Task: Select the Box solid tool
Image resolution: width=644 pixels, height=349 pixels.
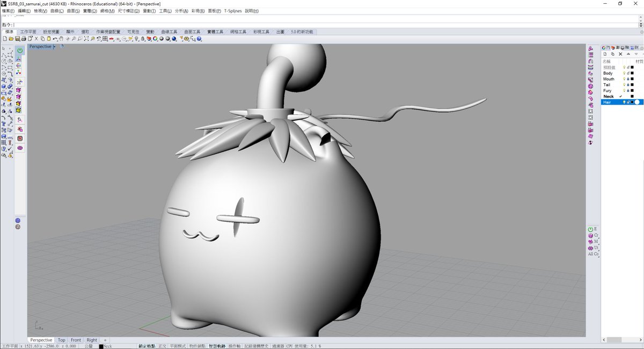Action: point(4,86)
